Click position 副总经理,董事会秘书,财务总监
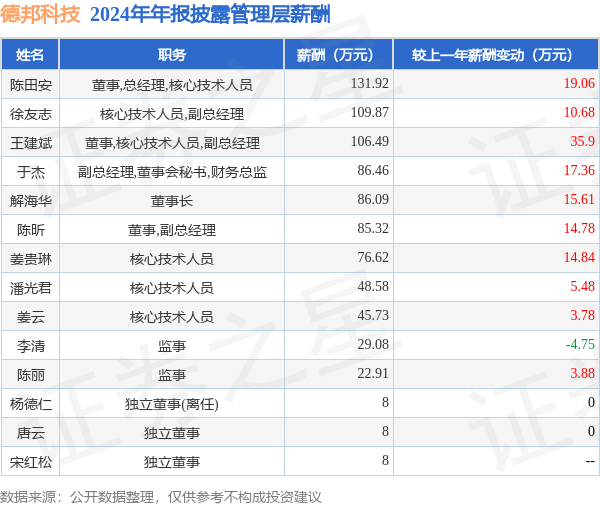The width and height of the screenshot is (600, 506). tap(172, 172)
